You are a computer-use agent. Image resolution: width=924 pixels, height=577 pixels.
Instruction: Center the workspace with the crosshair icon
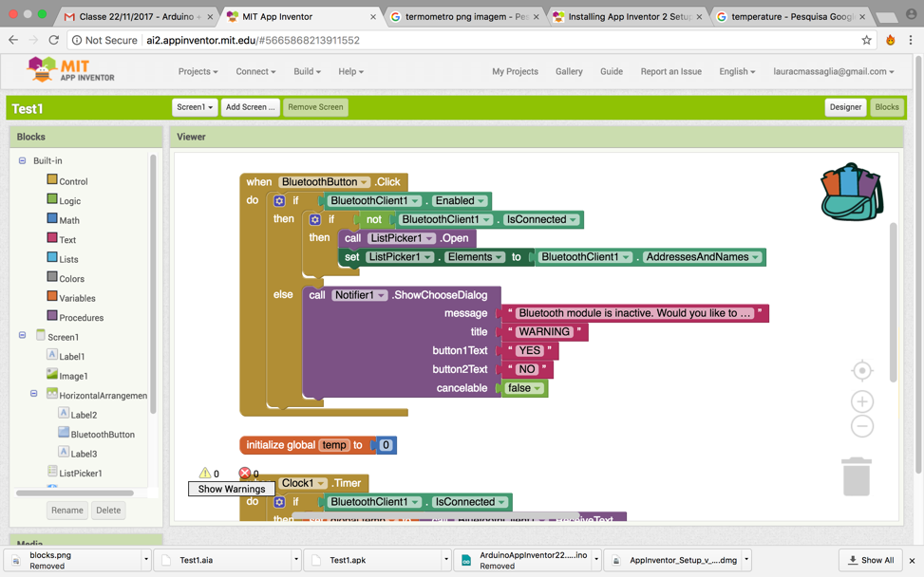pos(862,370)
